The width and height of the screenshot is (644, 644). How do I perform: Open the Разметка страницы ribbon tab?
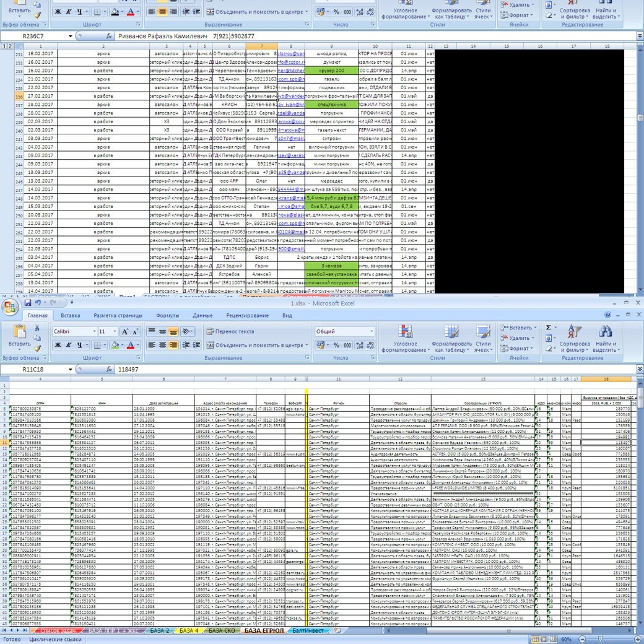pyautogui.click(x=118, y=315)
